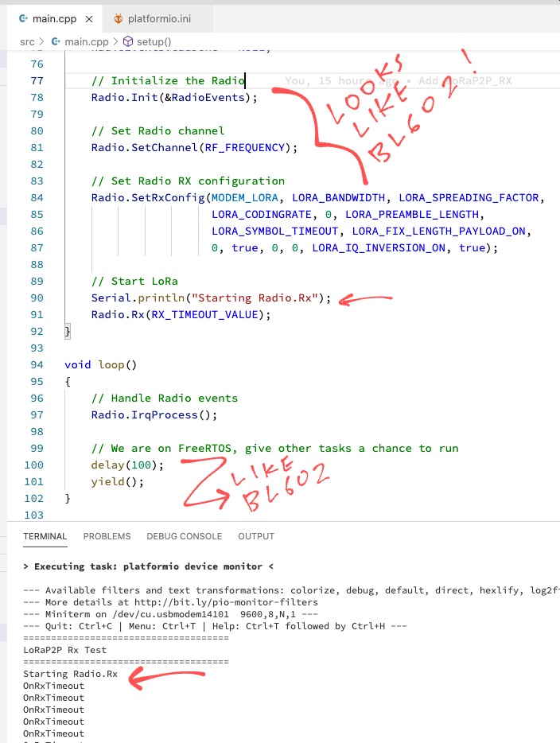Click the C++ icon in the breadcrumb bar
Screen dimensions: 560x743
tap(55, 41)
